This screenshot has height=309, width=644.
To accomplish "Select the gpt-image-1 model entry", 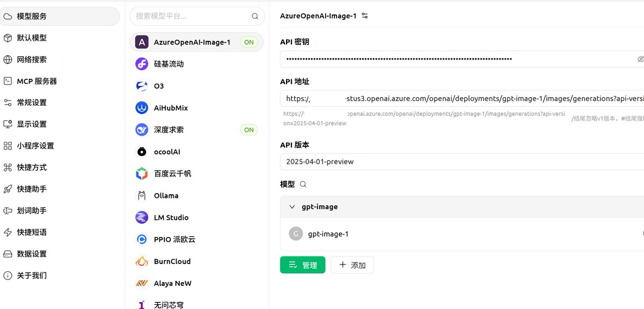I will (462, 234).
